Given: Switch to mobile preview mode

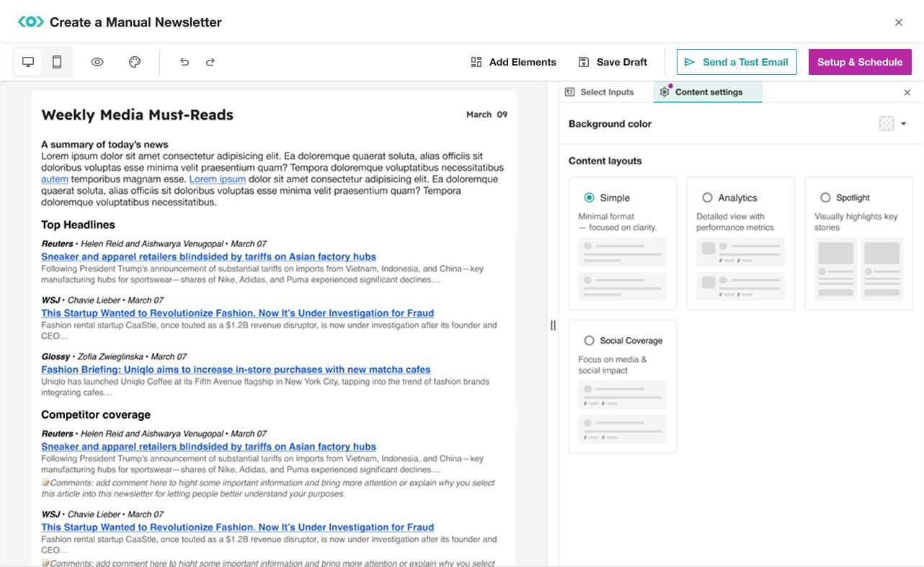Looking at the screenshot, I should coord(57,62).
